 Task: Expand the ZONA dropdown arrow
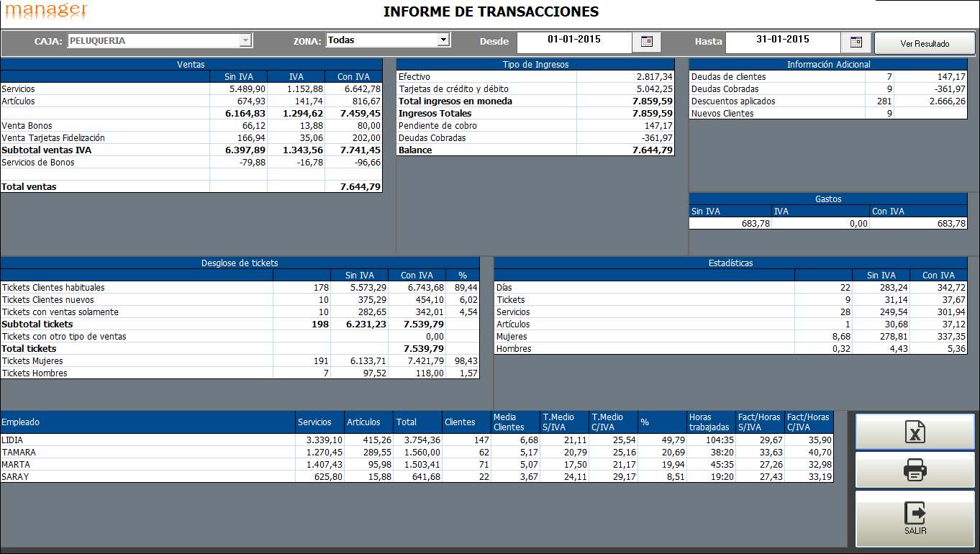[x=443, y=40]
